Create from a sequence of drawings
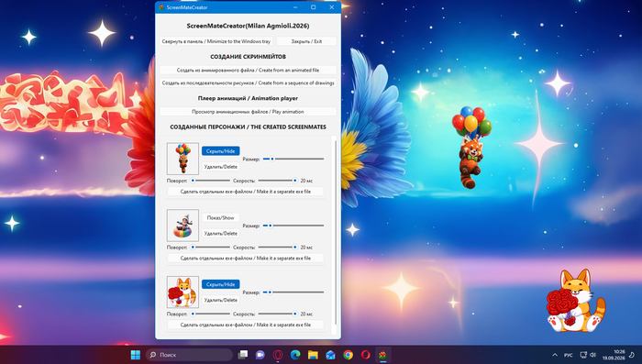The image size is (642, 364). pyautogui.click(x=249, y=83)
